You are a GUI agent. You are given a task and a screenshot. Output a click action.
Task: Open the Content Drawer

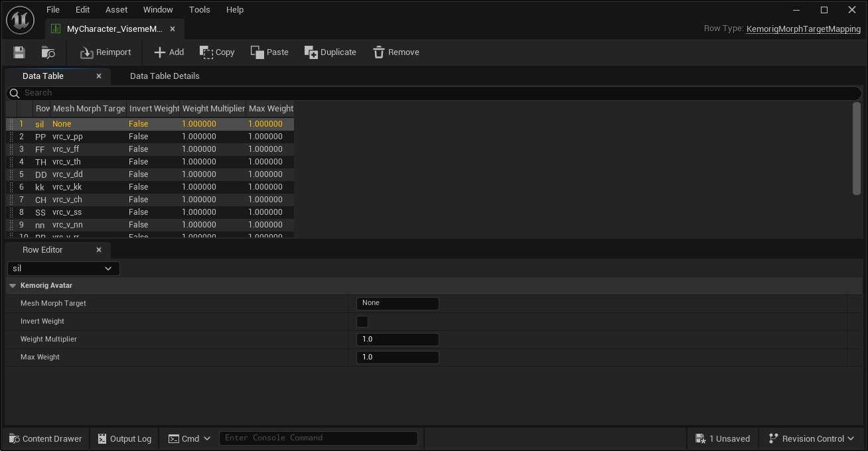tap(45, 438)
